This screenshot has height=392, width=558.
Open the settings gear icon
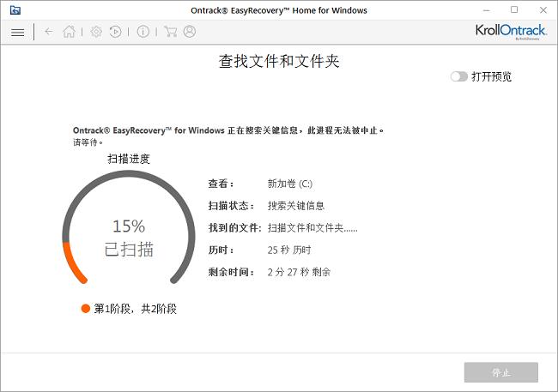click(x=96, y=32)
